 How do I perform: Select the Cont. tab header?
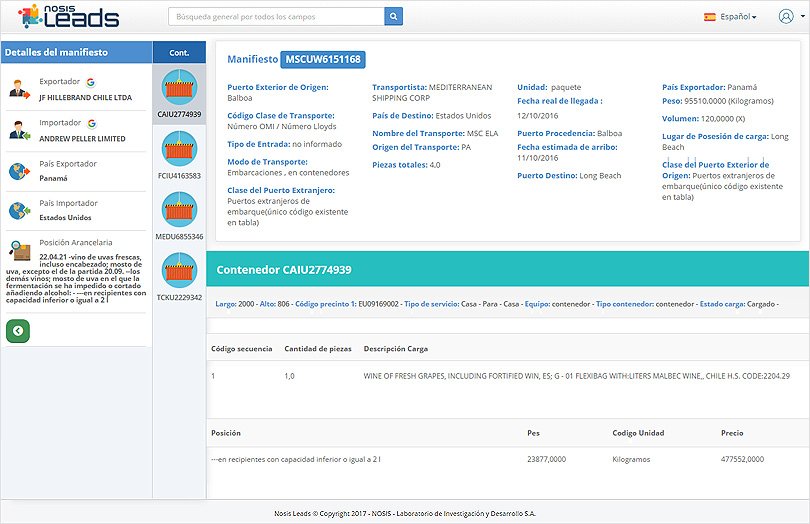tap(179, 53)
